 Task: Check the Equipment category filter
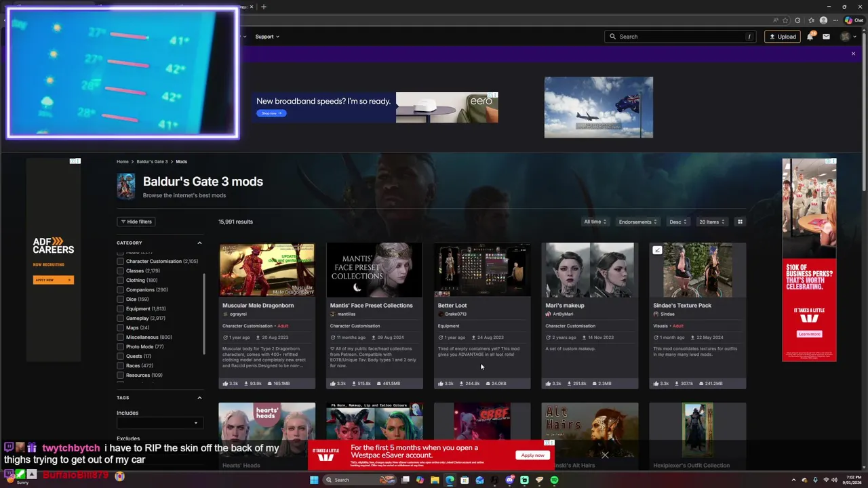click(120, 308)
